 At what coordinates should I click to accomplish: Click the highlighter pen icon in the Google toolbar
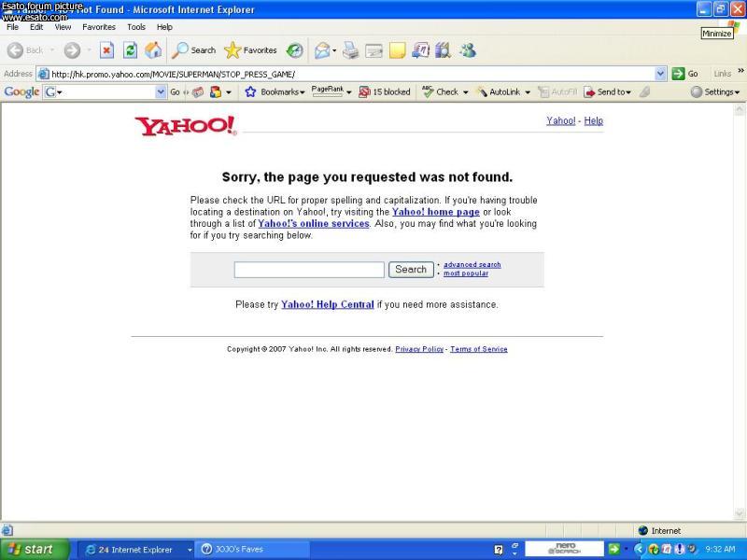[x=644, y=91]
